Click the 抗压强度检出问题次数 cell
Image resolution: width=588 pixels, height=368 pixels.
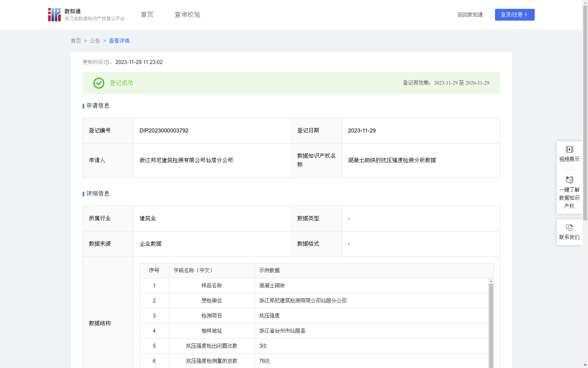[x=212, y=346]
